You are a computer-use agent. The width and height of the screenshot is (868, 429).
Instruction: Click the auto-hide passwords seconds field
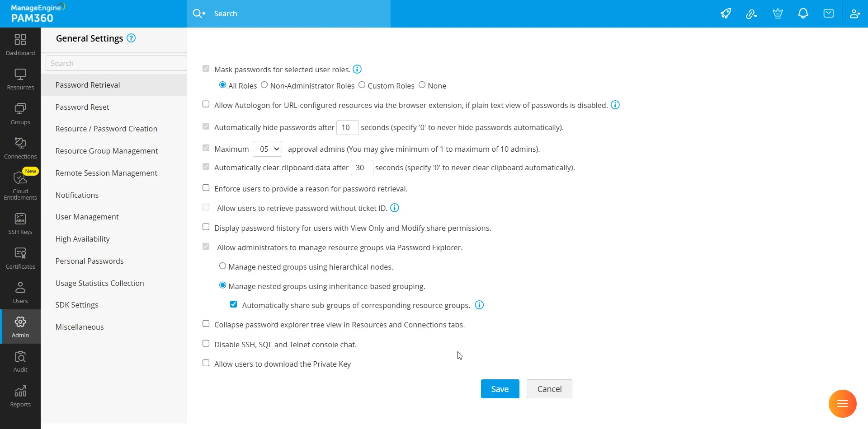point(347,127)
